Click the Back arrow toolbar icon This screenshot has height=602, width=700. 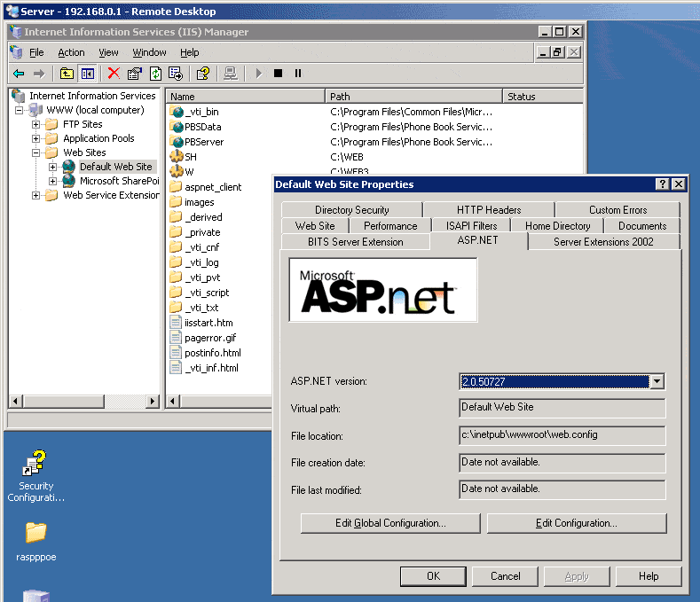click(x=19, y=74)
